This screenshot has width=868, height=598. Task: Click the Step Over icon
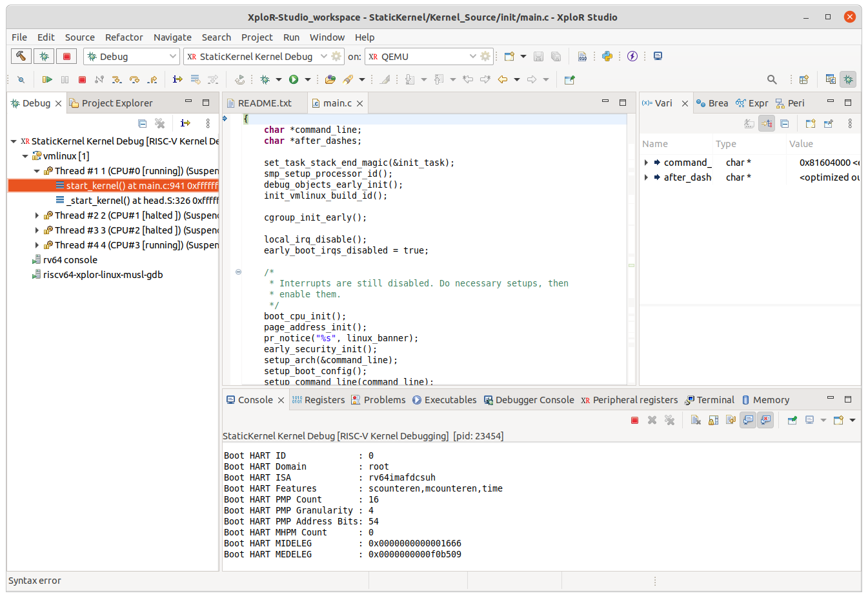click(x=134, y=79)
